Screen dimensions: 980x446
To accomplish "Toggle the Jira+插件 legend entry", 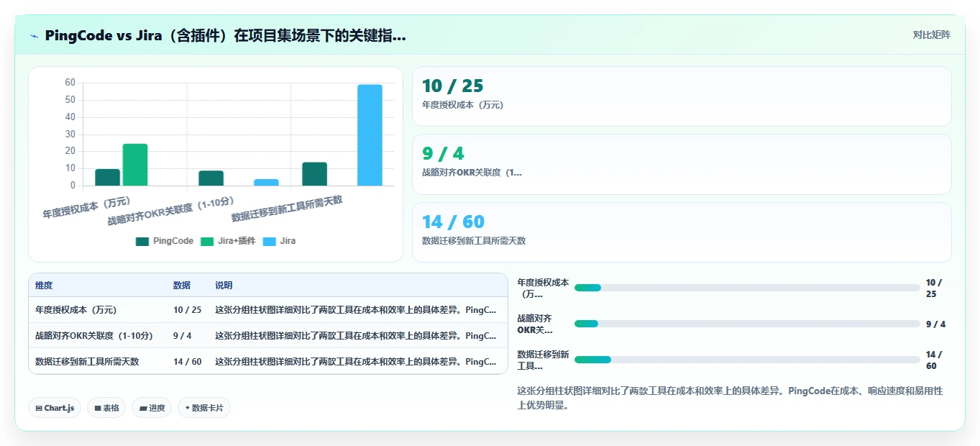I will 228,241.
